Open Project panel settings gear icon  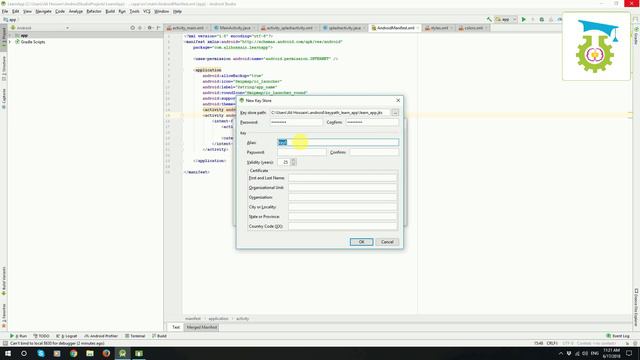click(149, 28)
